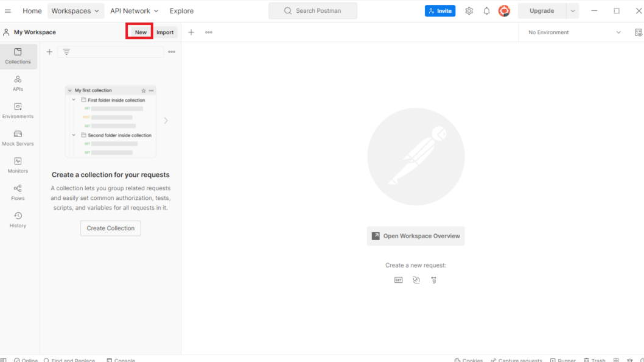Viewport: 644px width, 362px height.
Task: Open the API Network dropdown
Action: 135,11
